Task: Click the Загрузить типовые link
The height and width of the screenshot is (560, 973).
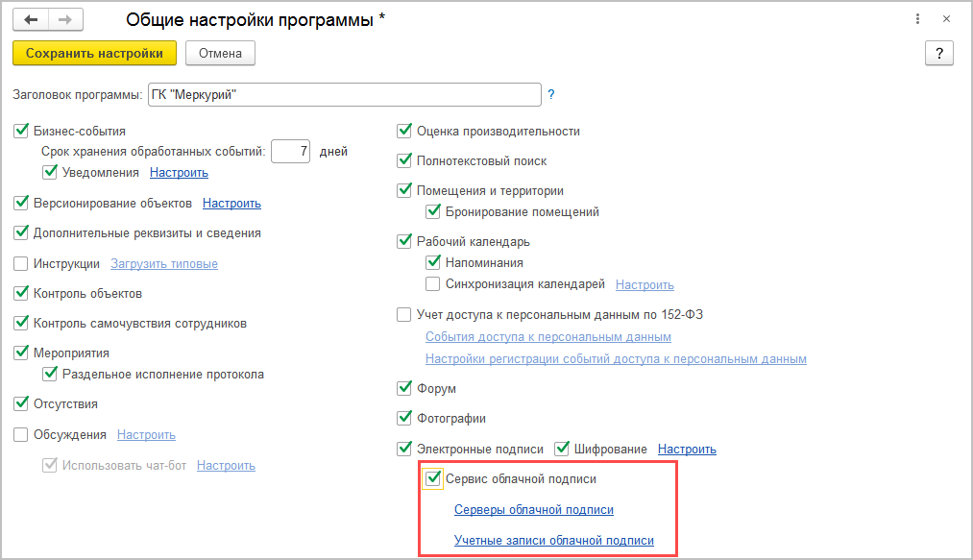Action: pyautogui.click(x=164, y=263)
